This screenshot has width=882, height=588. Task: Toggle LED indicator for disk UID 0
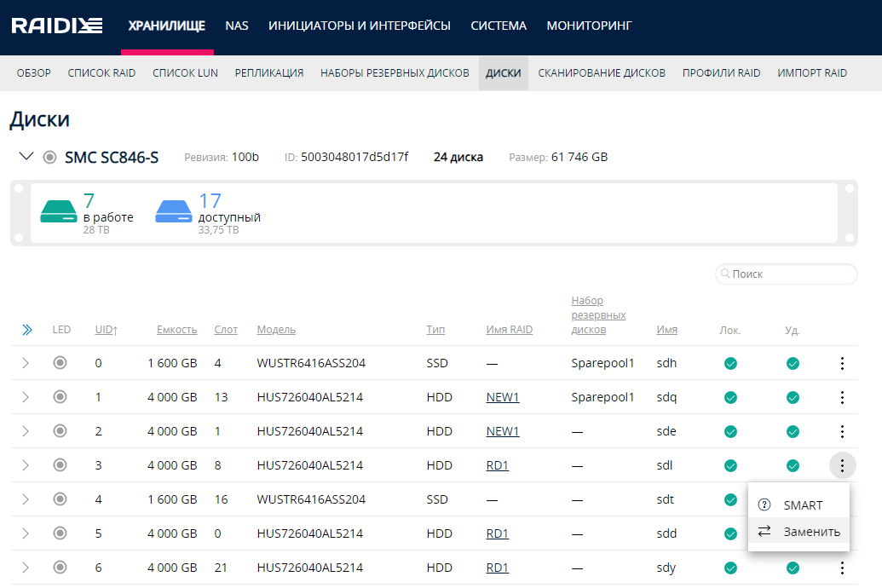[60, 363]
